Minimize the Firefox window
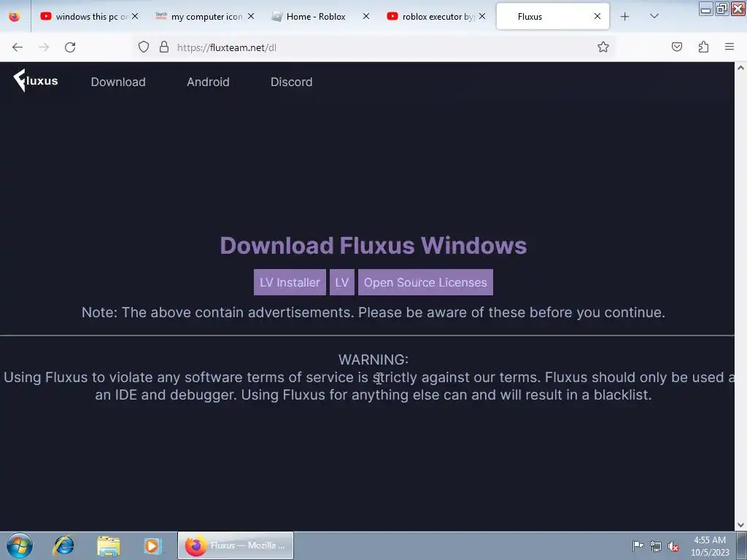 pyautogui.click(x=706, y=9)
